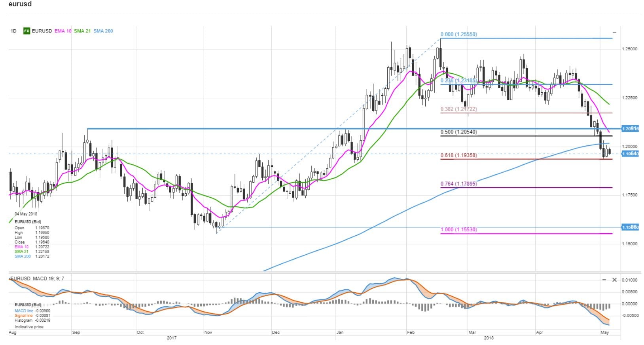Open the EURUSD instrument selector

[x=42, y=31]
